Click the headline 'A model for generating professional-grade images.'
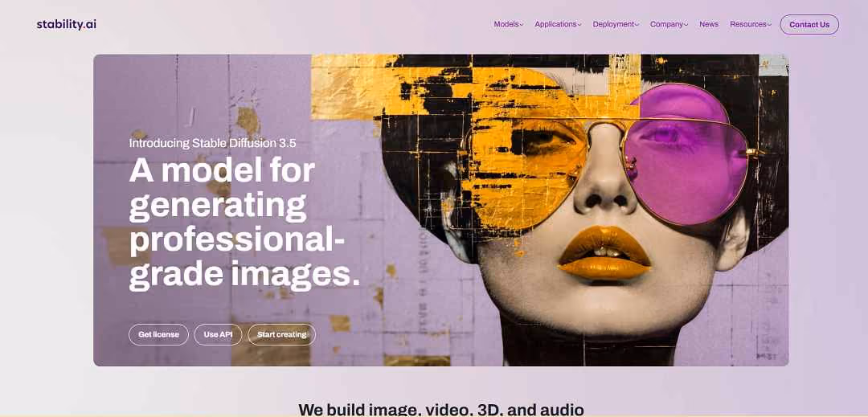The width and height of the screenshot is (868, 417). click(x=244, y=223)
